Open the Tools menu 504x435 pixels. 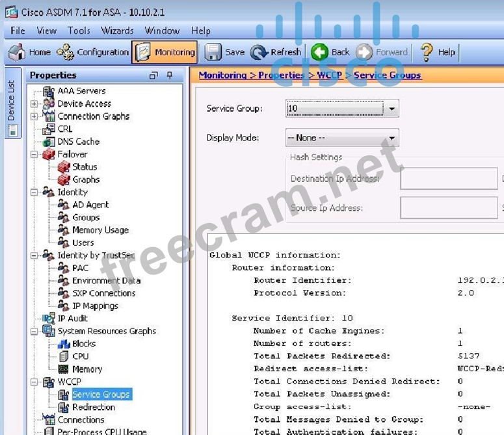click(79, 31)
